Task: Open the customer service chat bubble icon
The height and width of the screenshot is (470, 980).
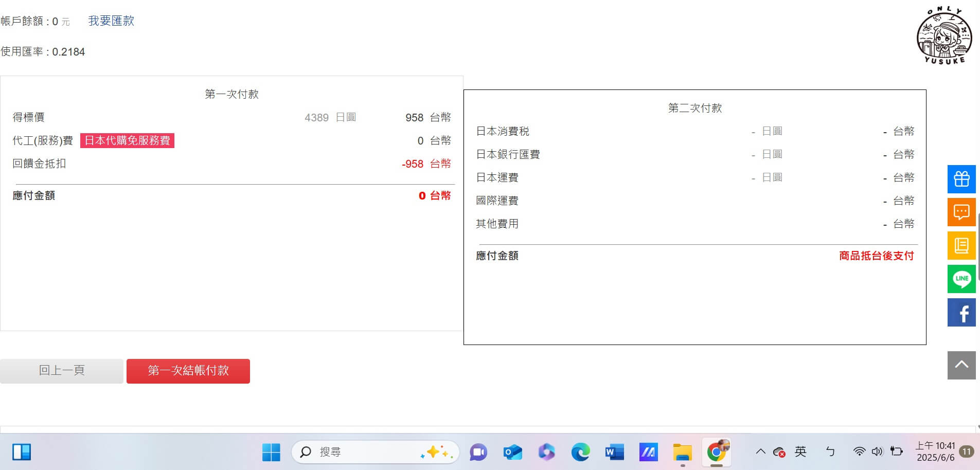Action: pos(961,212)
